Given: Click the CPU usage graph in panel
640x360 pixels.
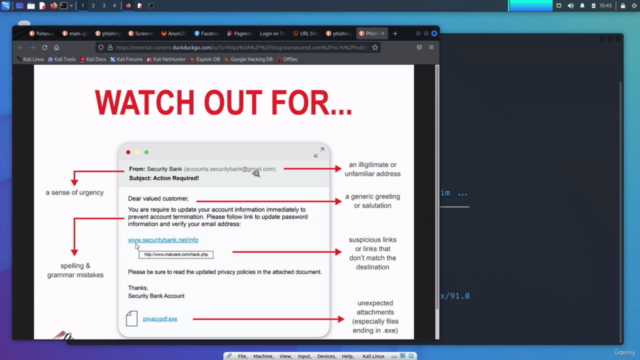Looking at the screenshot, I should point(530,5).
